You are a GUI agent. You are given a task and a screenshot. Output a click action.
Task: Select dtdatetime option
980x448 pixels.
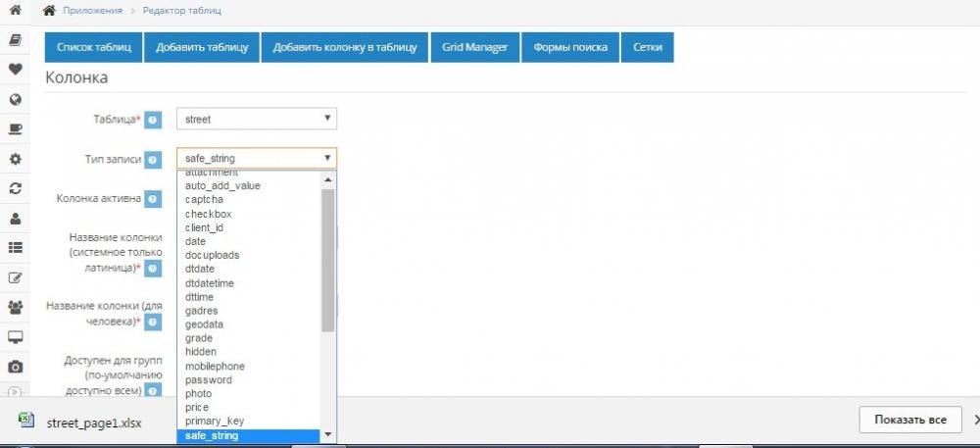[249, 283]
